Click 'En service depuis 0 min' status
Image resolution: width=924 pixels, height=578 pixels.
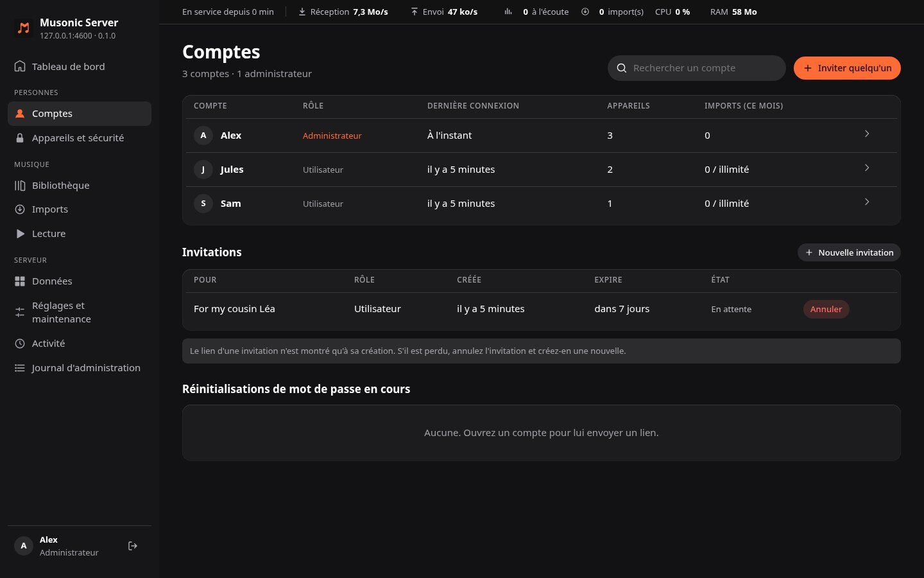[x=228, y=12]
